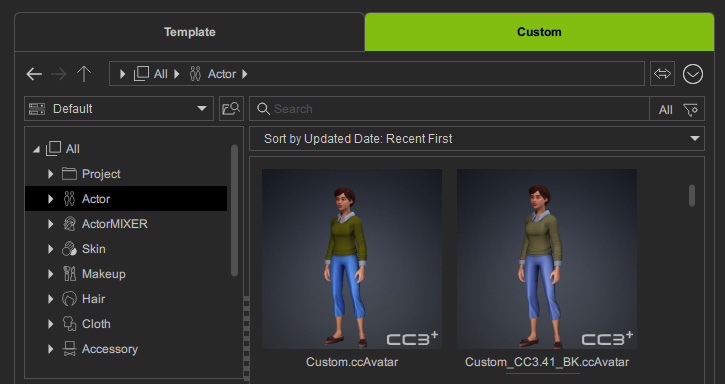The image size is (725, 384).
Task: Click the double-arrow sync icon beside path bar
Action: (x=662, y=74)
